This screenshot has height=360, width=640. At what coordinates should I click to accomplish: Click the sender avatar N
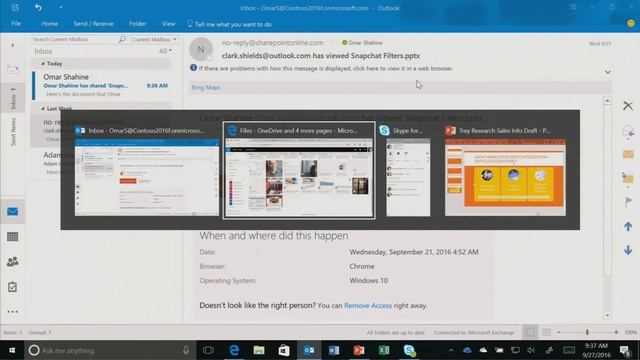click(201, 49)
